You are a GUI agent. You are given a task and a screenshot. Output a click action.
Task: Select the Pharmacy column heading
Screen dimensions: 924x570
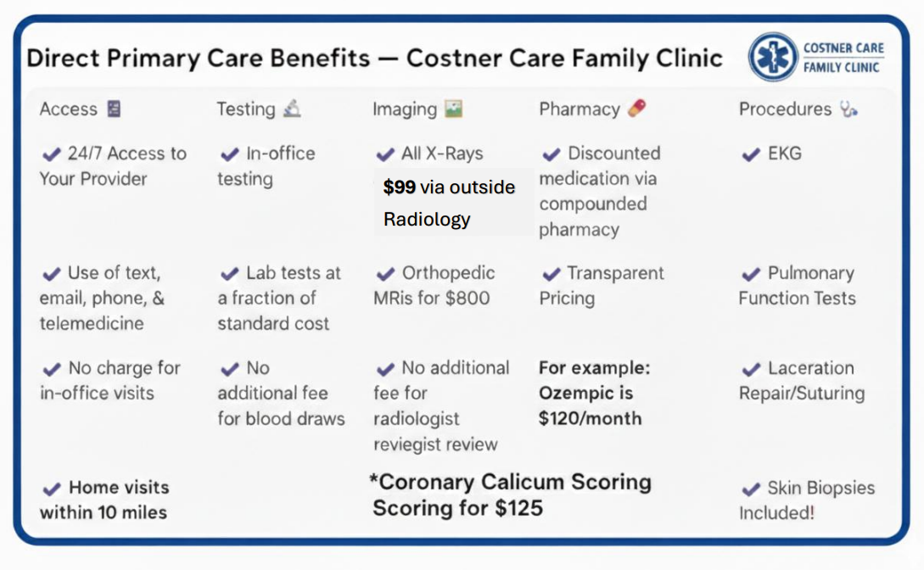(580, 109)
